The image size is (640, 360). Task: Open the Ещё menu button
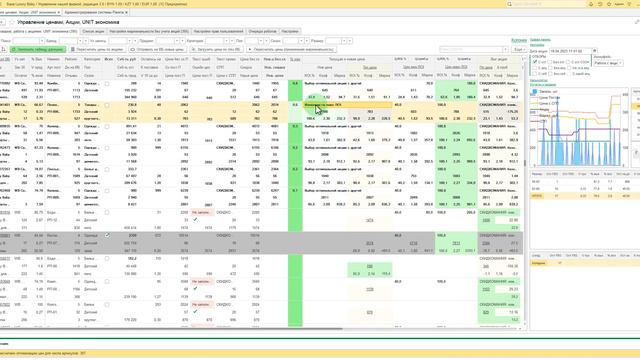click(x=519, y=49)
